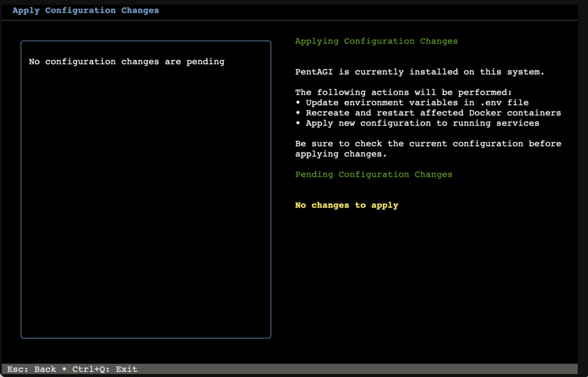Select 'The following actions will be performed' line
The height and width of the screenshot is (377, 588).
point(403,92)
